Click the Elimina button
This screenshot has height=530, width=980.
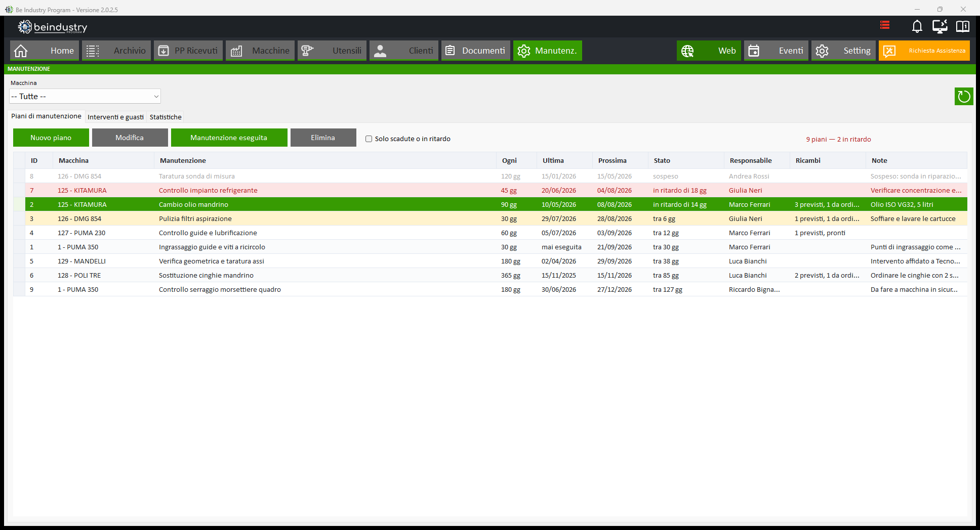(323, 138)
